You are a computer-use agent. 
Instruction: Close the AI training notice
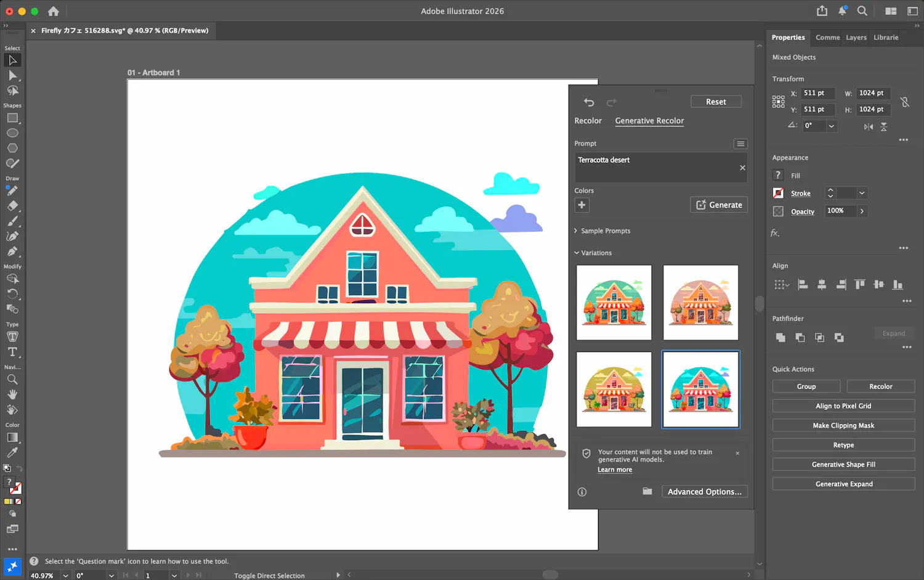coord(737,453)
